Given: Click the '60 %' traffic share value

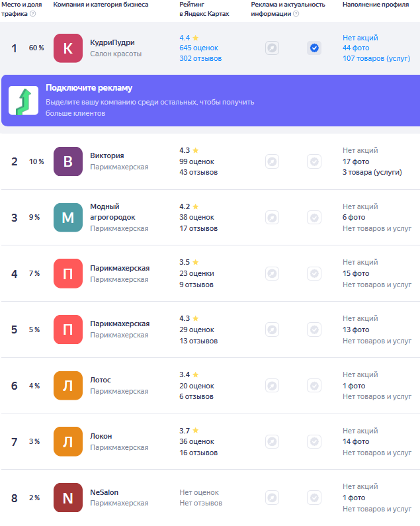Looking at the screenshot, I should (x=36, y=48).
